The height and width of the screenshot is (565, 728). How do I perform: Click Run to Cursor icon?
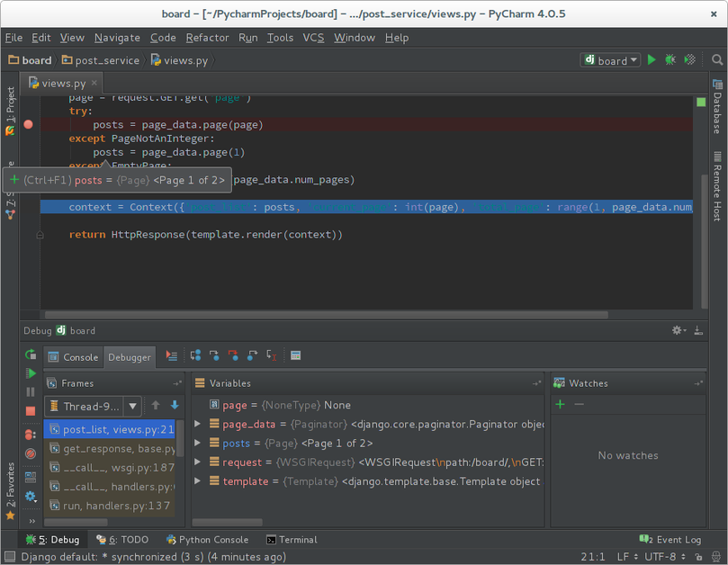272,355
